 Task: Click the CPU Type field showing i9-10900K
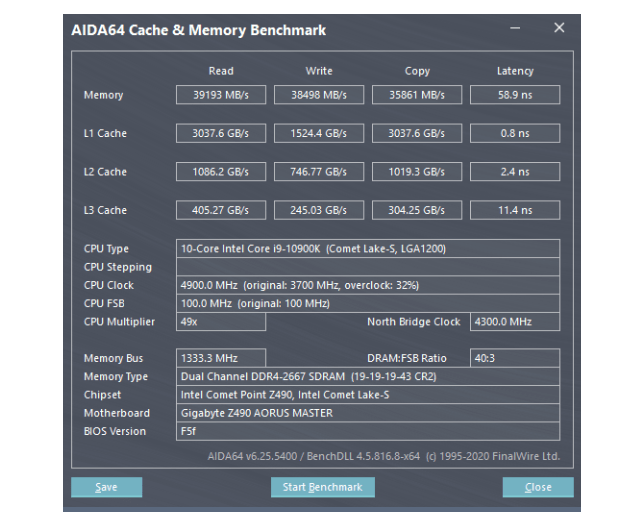click(368, 249)
